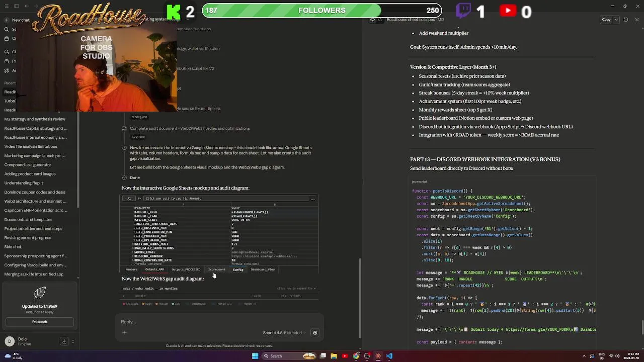Open the Members sheet tab
644x362 pixels.
tap(131, 269)
